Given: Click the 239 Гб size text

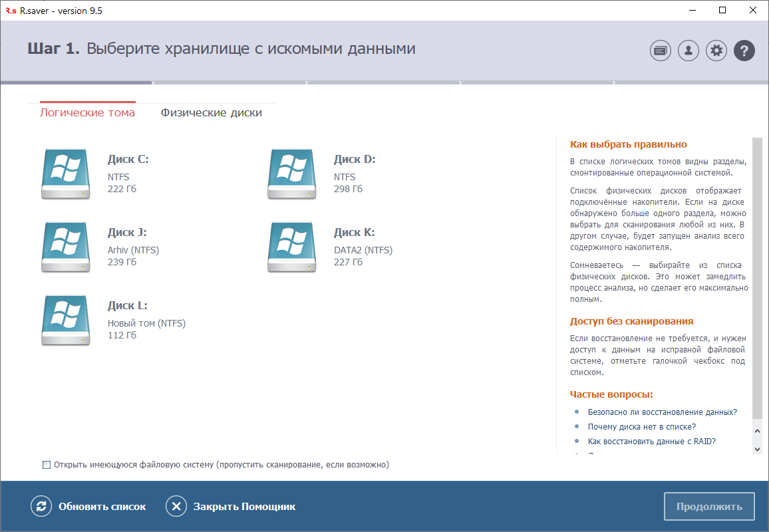Looking at the screenshot, I should [x=122, y=262].
